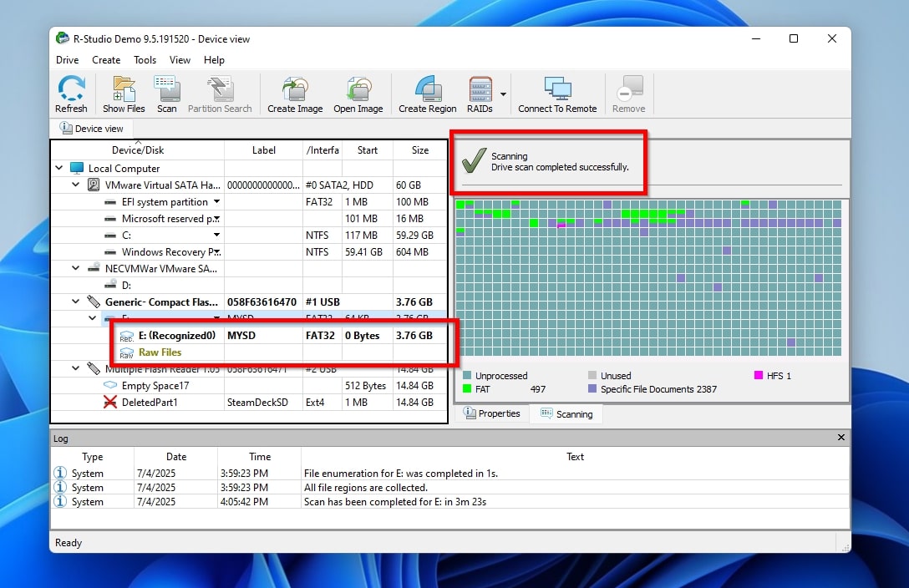Click the HFS magenta legend swatch
The height and width of the screenshot is (588, 909).
pyautogui.click(x=758, y=375)
